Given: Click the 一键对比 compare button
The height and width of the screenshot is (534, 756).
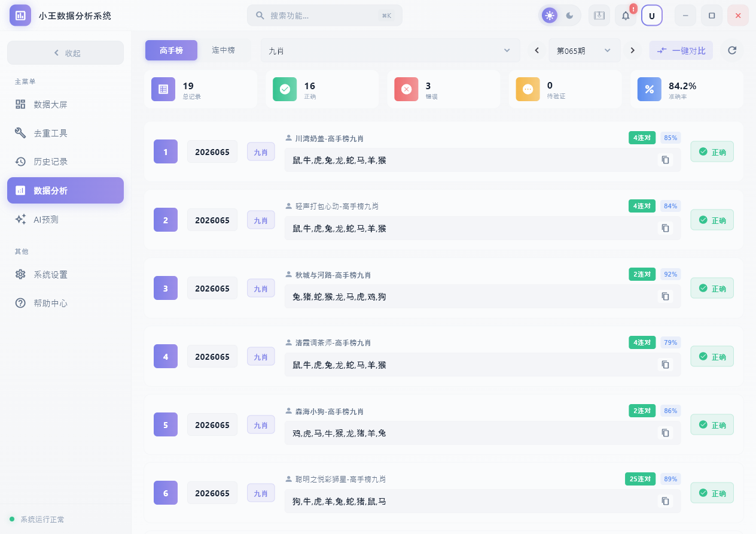Looking at the screenshot, I should 681,50.
